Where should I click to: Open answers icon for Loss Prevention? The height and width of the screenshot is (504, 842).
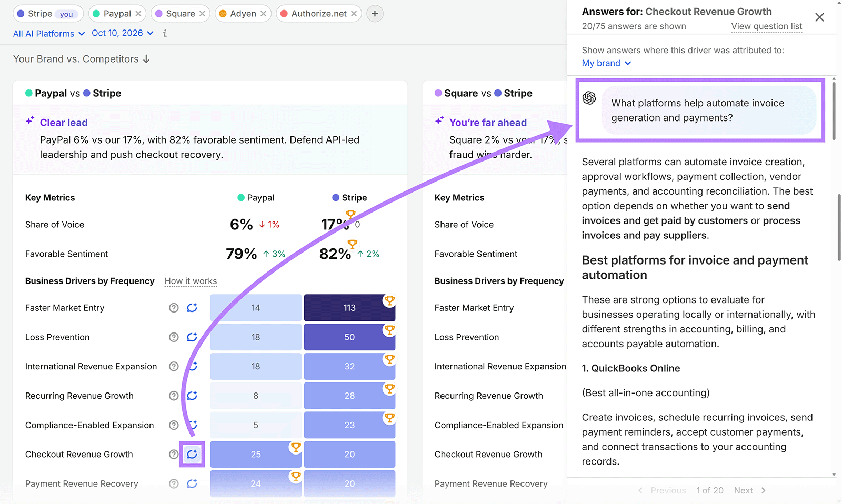(192, 337)
